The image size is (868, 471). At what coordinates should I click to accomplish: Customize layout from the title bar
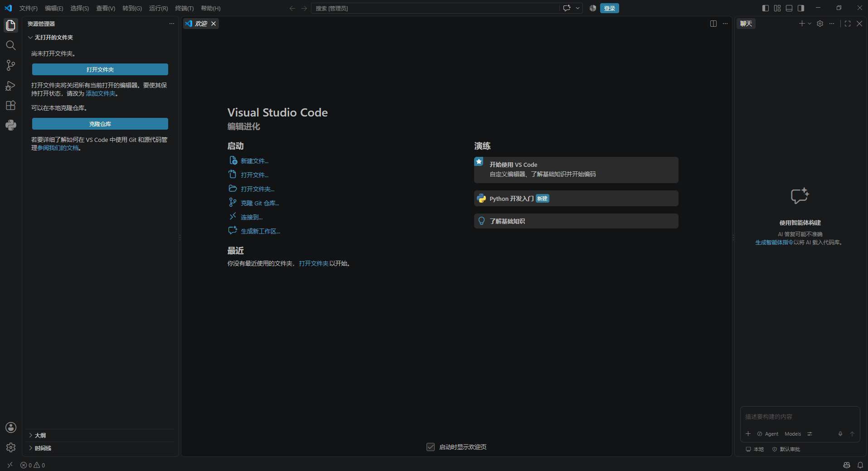777,8
